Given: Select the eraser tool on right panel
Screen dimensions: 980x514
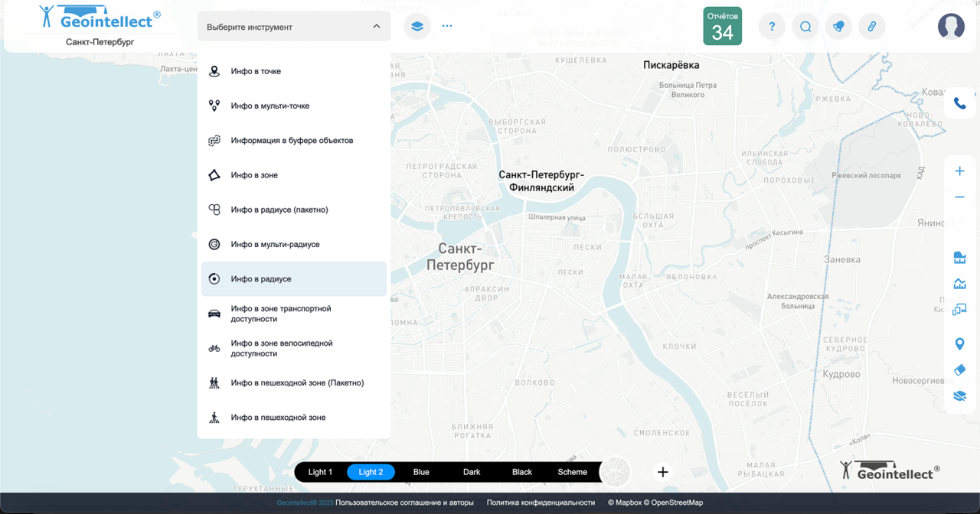Looking at the screenshot, I should pyautogui.click(x=959, y=370).
